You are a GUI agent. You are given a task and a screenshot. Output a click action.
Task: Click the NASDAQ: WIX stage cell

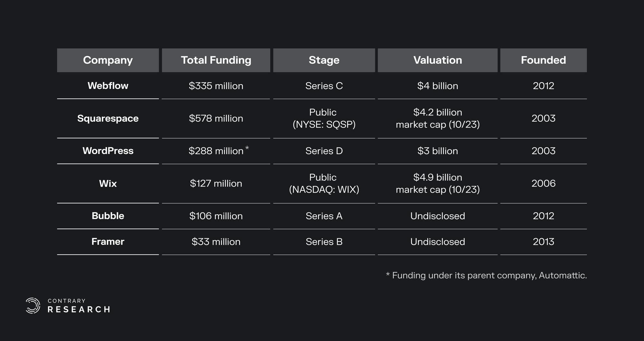(x=324, y=184)
